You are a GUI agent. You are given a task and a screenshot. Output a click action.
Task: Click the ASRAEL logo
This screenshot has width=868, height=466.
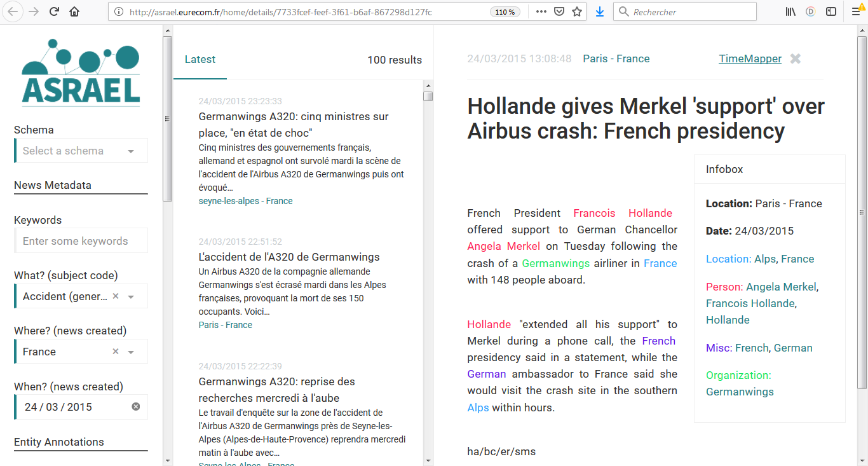click(x=81, y=71)
